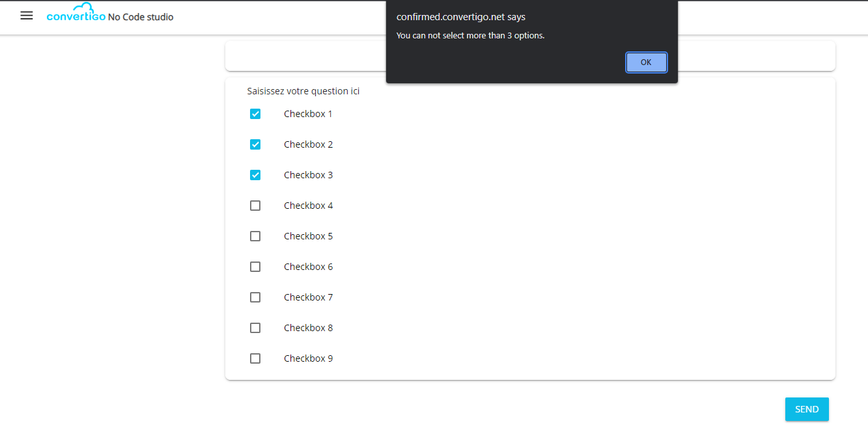Uncheck the Checkbox 2 box
The width and height of the screenshot is (868, 430).
[255, 144]
